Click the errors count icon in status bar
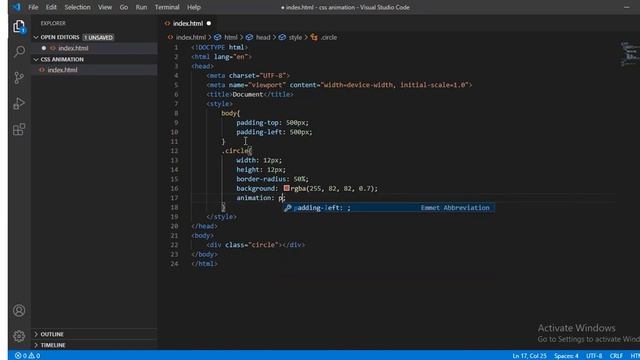 click(x=18, y=356)
